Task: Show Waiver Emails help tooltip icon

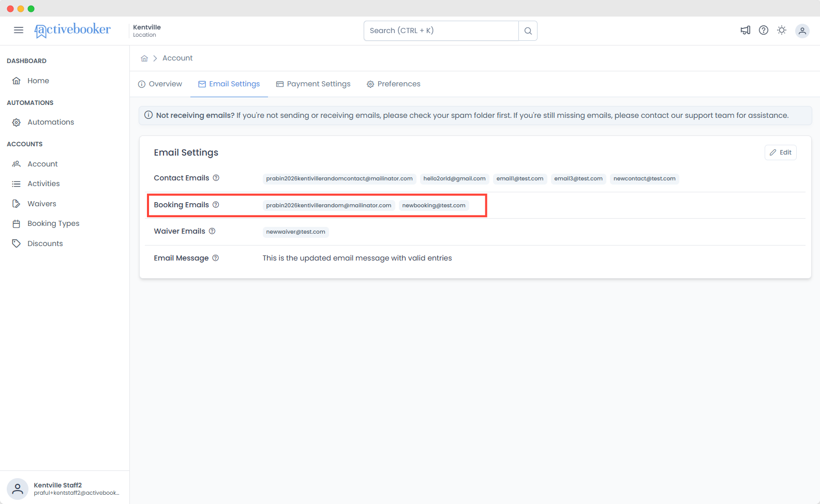Action: [x=212, y=231]
